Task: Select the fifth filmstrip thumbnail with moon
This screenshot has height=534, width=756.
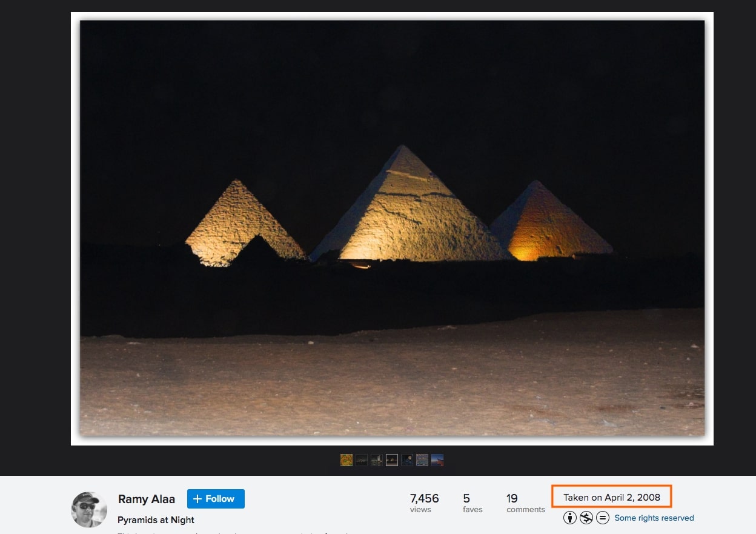Action: pos(407,460)
